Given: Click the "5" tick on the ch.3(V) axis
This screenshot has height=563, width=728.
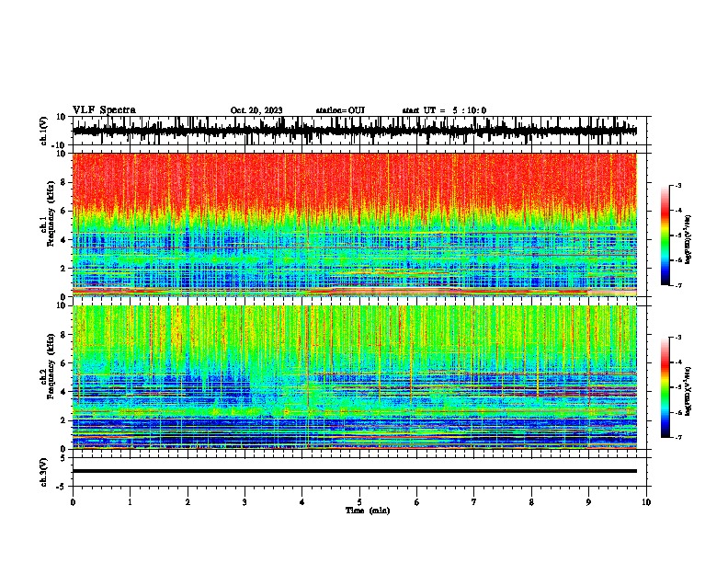Looking at the screenshot, I should pos(63,457).
